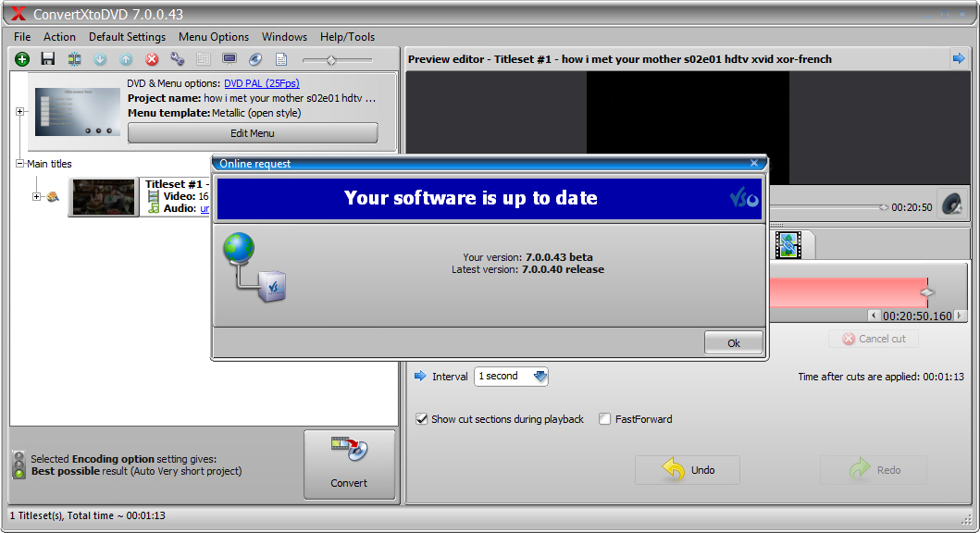Click the Ok button in the Online request dialog
980x533 pixels.
tap(733, 343)
